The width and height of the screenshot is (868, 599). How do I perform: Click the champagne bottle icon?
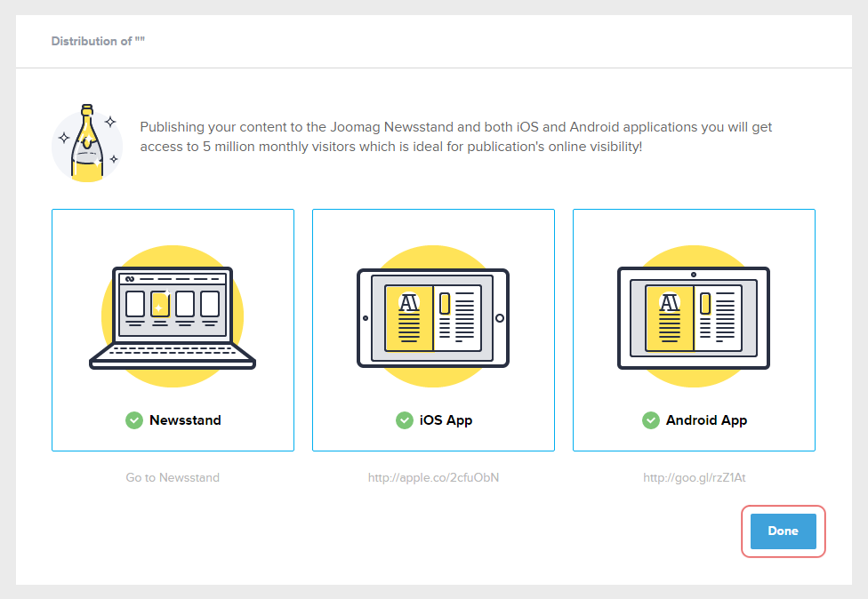coord(86,142)
